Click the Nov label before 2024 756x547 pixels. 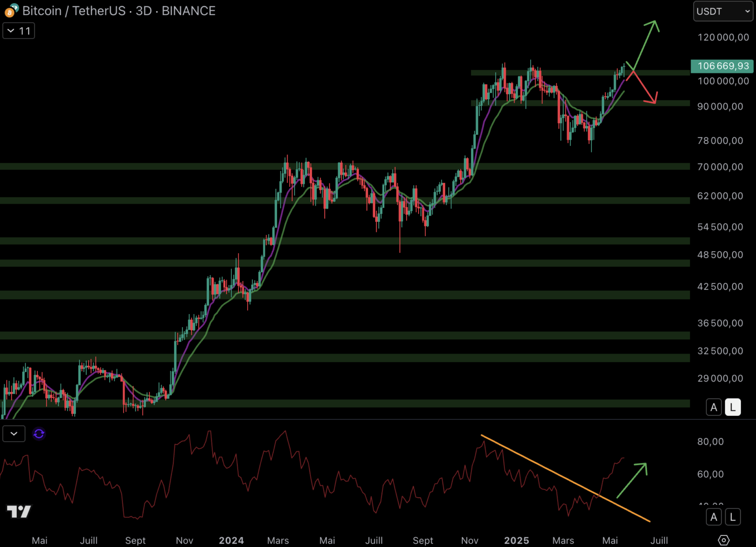point(184,540)
